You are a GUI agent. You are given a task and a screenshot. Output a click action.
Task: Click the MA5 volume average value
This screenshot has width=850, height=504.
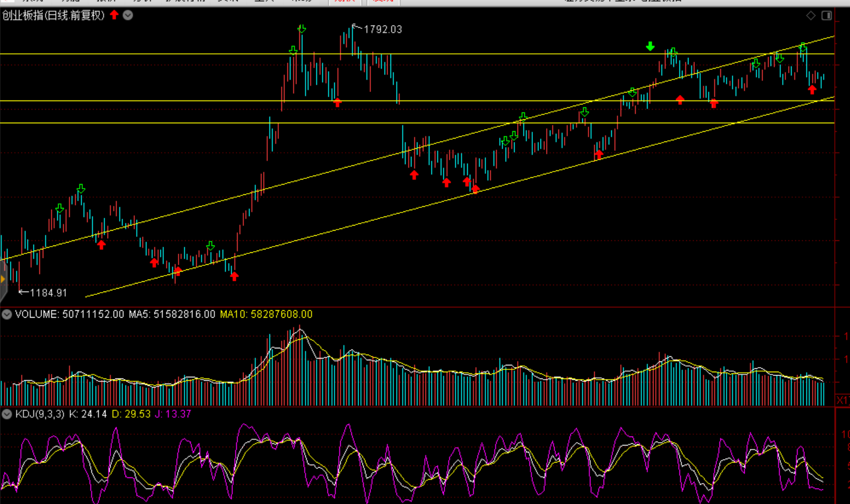tap(172, 314)
